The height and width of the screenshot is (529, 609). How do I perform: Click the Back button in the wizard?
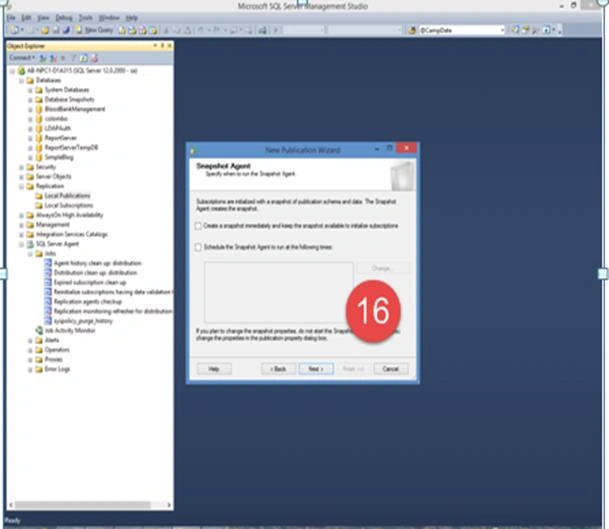tap(278, 369)
